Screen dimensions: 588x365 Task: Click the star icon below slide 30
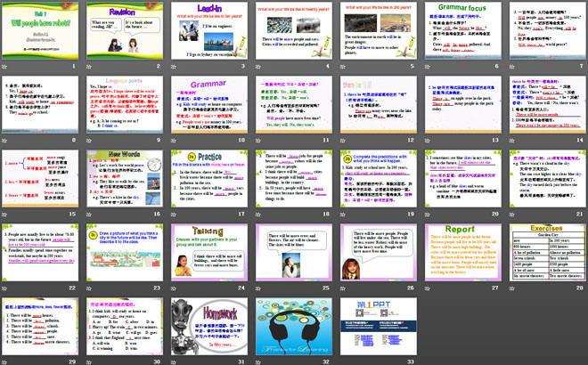pyautogui.click(x=89, y=362)
